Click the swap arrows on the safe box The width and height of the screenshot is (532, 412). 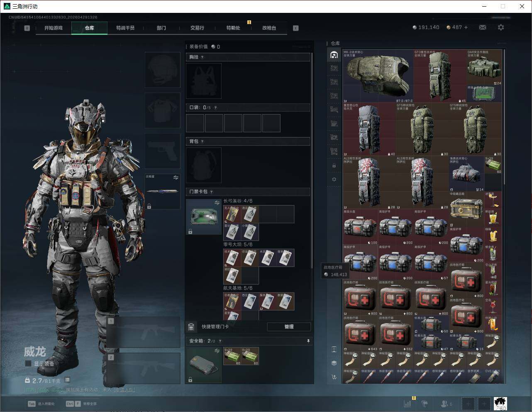click(217, 351)
